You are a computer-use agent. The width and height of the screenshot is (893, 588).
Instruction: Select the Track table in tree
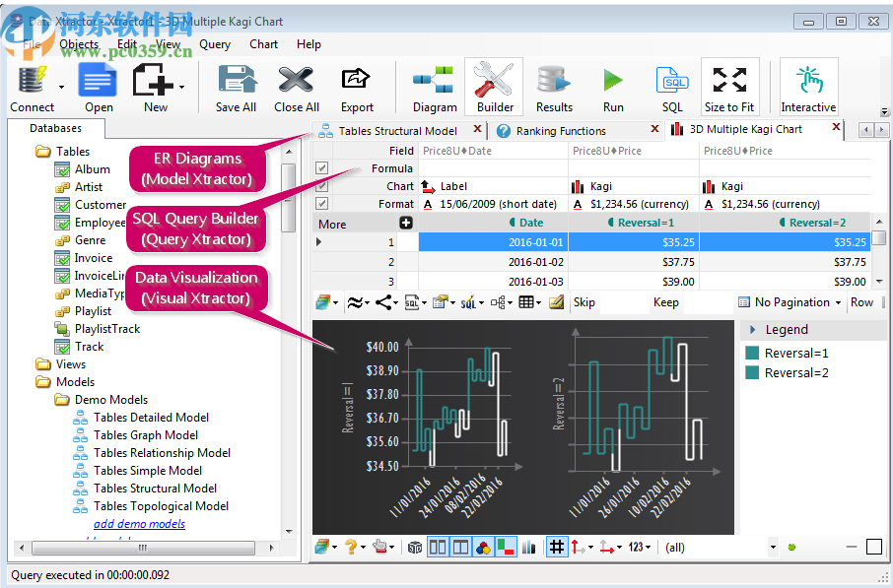[x=90, y=347]
